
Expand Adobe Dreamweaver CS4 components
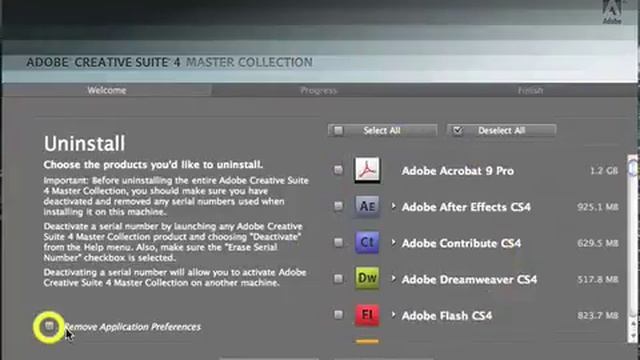393,279
